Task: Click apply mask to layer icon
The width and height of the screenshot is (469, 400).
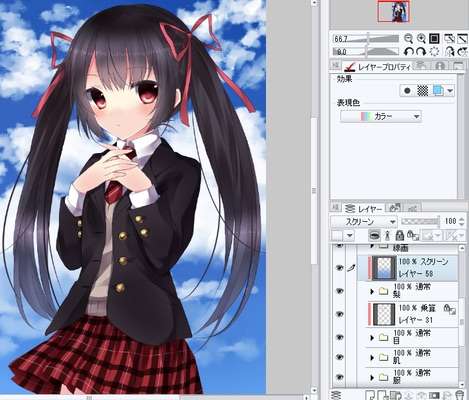Action: point(447,395)
